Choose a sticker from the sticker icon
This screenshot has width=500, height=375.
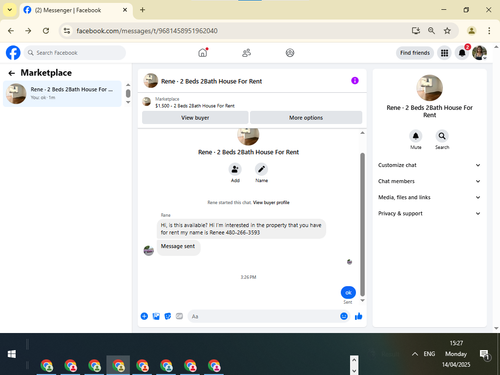click(x=168, y=316)
